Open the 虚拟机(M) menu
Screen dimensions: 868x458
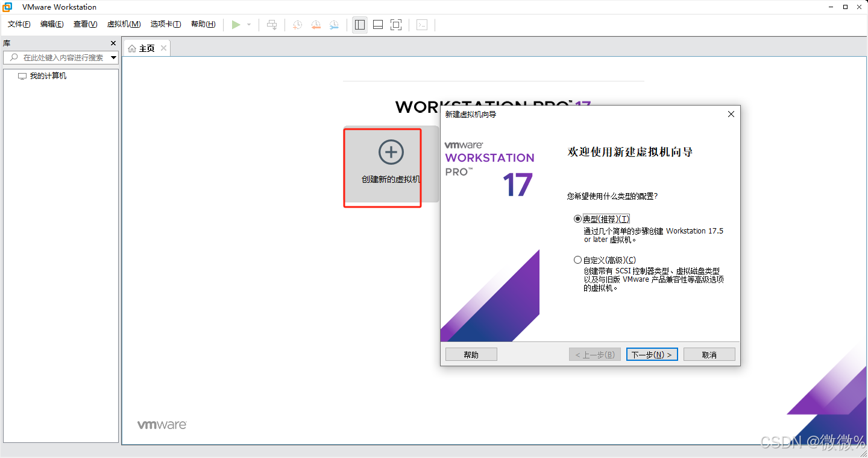[x=124, y=24]
